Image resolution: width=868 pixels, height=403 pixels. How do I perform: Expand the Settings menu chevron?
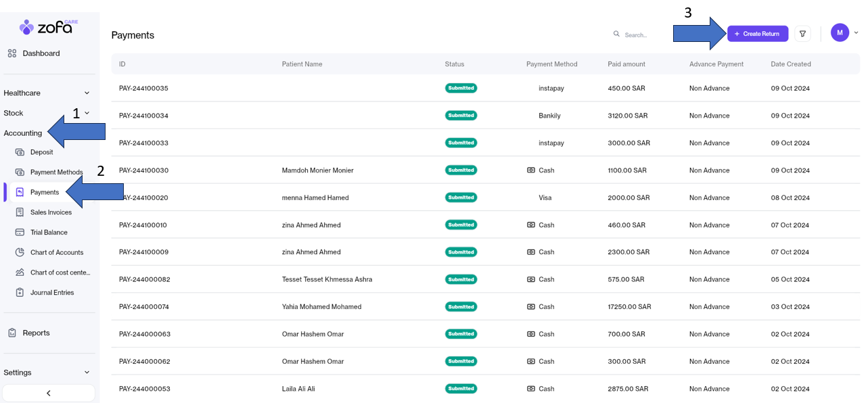(87, 373)
